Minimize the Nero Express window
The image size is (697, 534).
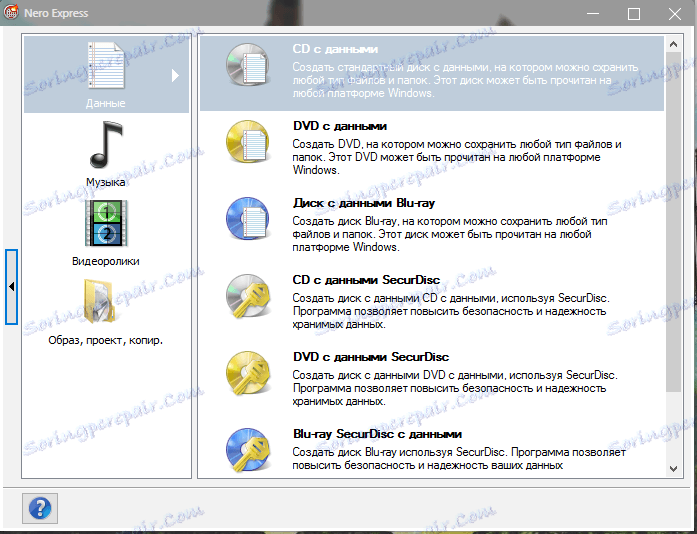tap(593, 14)
